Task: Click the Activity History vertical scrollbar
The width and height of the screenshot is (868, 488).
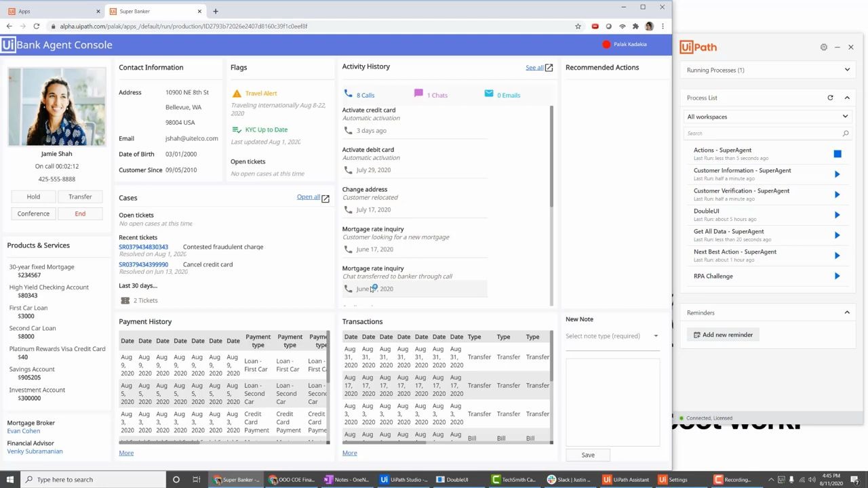Action: (x=551, y=157)
